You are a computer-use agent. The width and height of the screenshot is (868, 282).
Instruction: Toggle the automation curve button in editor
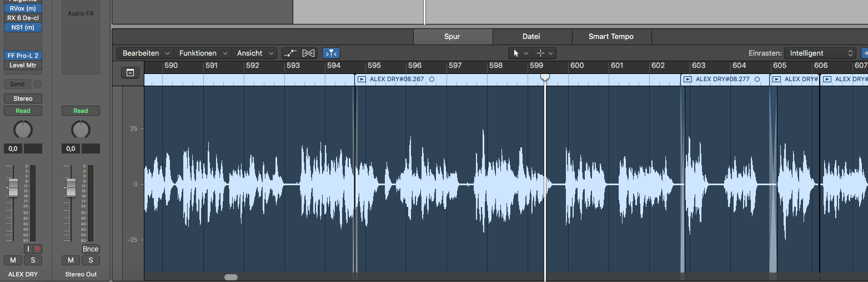click(290, 53)
